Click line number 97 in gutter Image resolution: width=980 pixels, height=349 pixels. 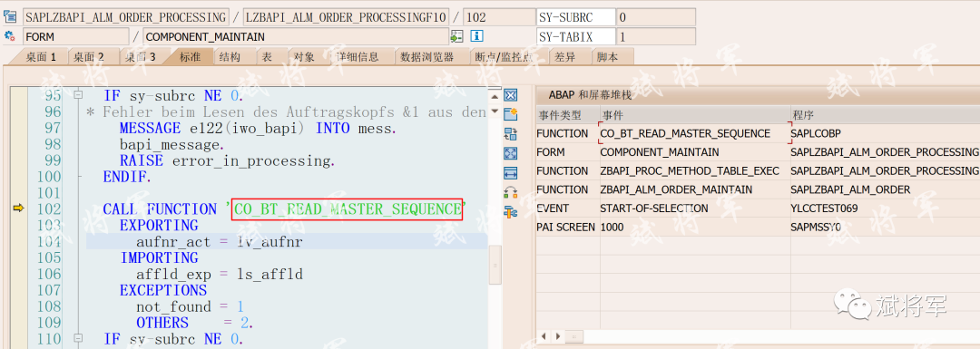click(54, 128)
